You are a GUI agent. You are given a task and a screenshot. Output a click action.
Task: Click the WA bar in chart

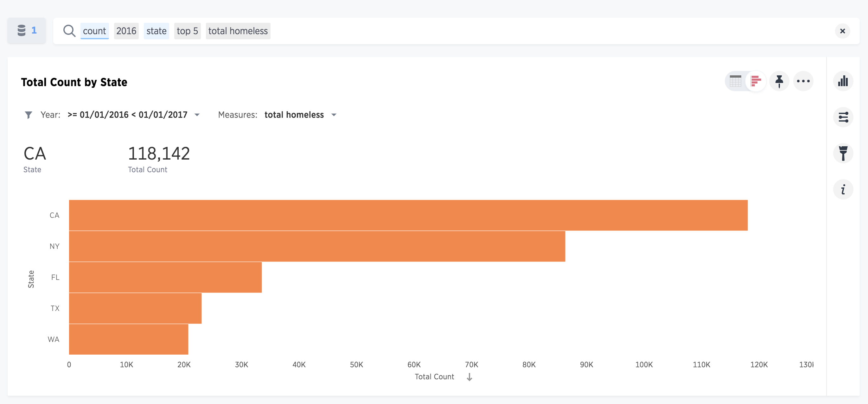(129, 339)
